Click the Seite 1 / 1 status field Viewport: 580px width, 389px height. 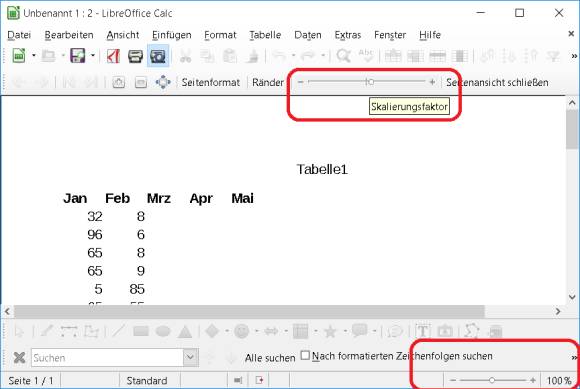31,380
